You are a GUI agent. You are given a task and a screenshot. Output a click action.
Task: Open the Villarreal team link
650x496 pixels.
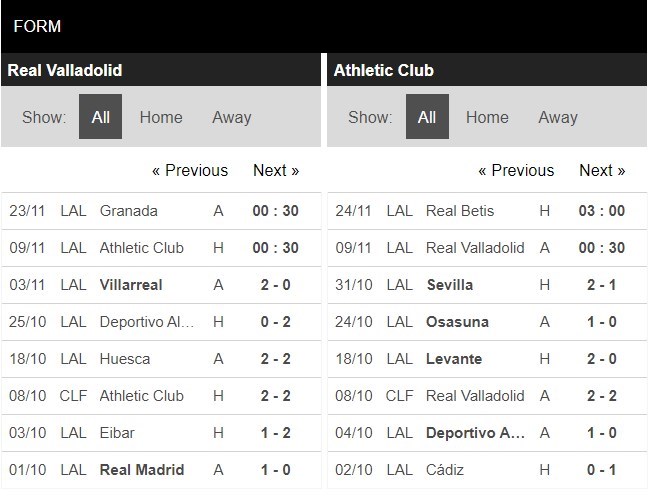tap(131, 285)
